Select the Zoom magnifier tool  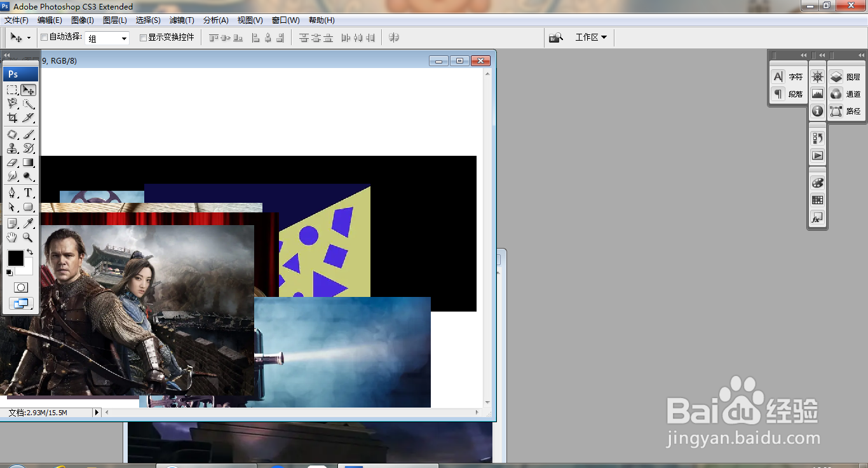(x=28, y=237)
